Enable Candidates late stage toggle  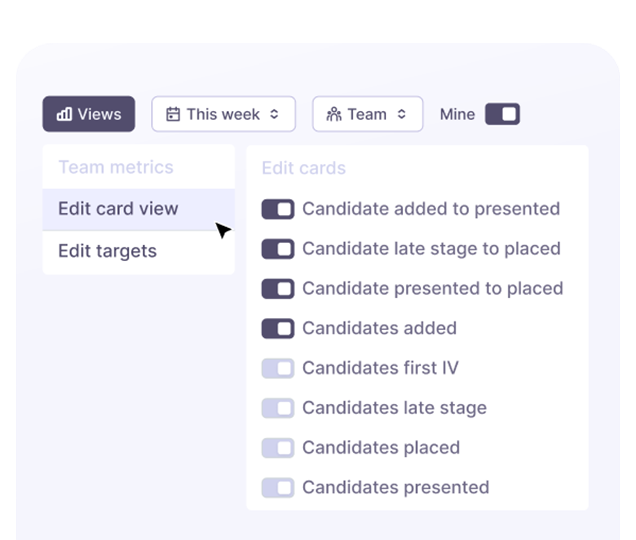coord(278,408)
